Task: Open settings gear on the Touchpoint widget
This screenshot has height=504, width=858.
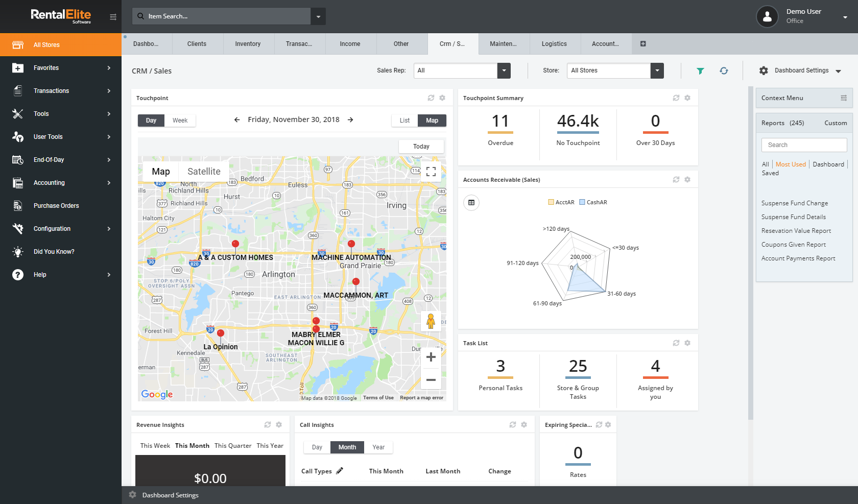Action: click(442, 98)
